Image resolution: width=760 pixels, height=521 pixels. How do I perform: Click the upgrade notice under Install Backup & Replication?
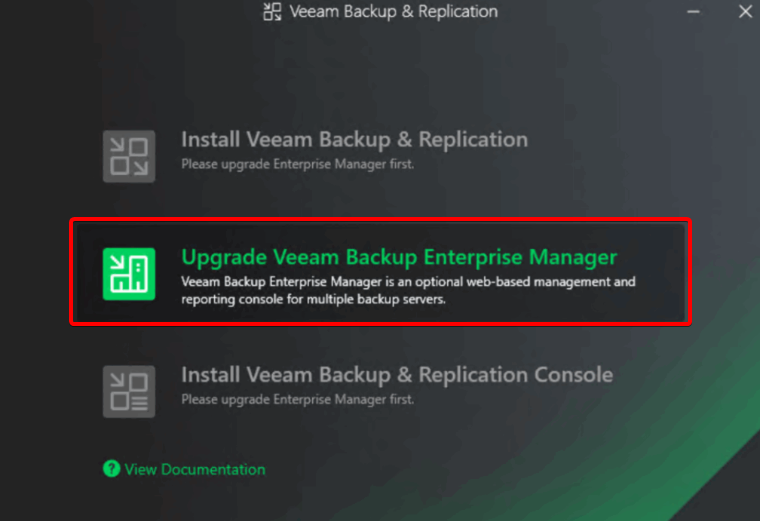[297, 163]
